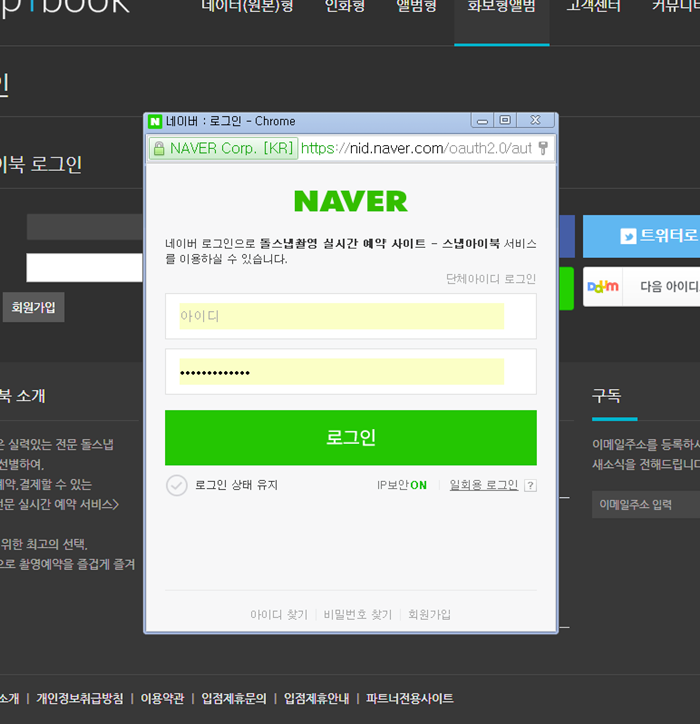The image size is (700, 724).
Task: Open 이용약관 footer link
Action: [x=162, y=699]
